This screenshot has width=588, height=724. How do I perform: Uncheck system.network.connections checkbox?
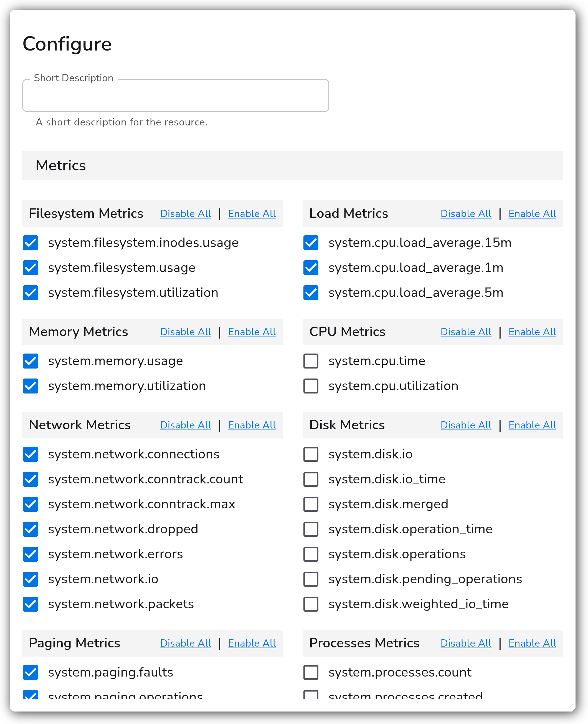[x=31, y=454]
